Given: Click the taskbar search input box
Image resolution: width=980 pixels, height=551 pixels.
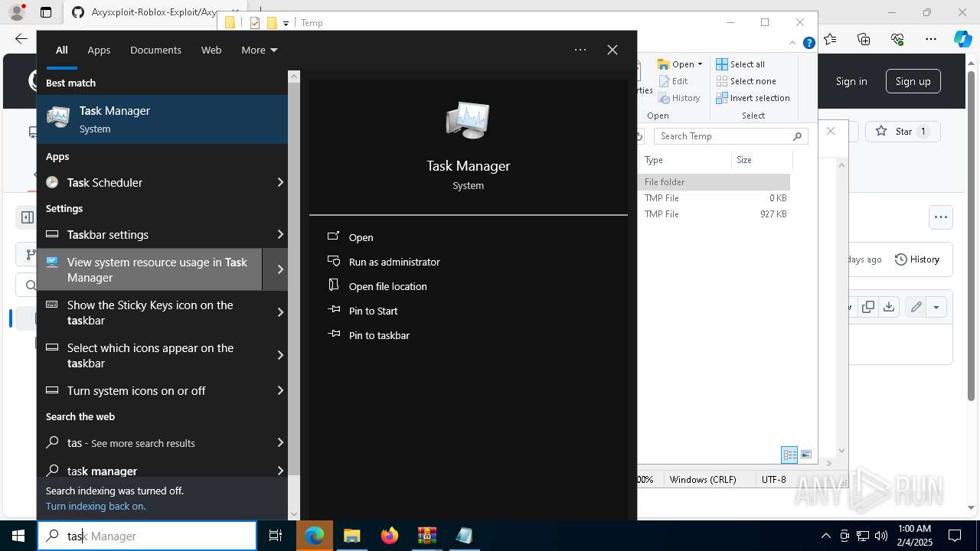Looking at the screenshot, I should pyautogui.click(x=147, y=536).
